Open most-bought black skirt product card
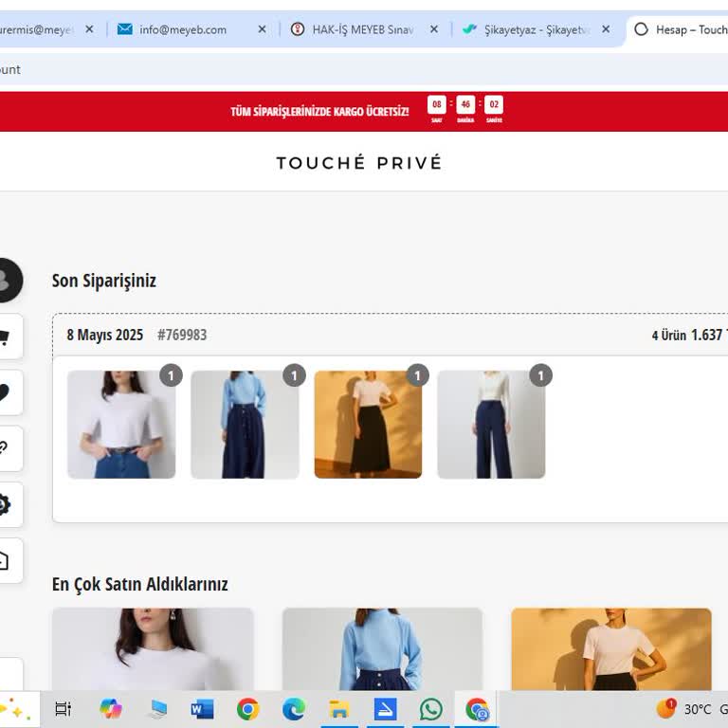This screenshot has width=728, height=728. [611, 649]
